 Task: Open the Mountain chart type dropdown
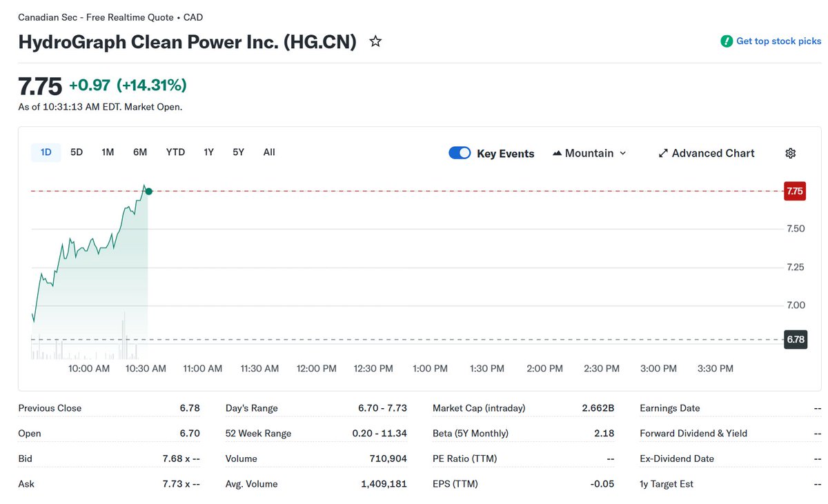589,153
